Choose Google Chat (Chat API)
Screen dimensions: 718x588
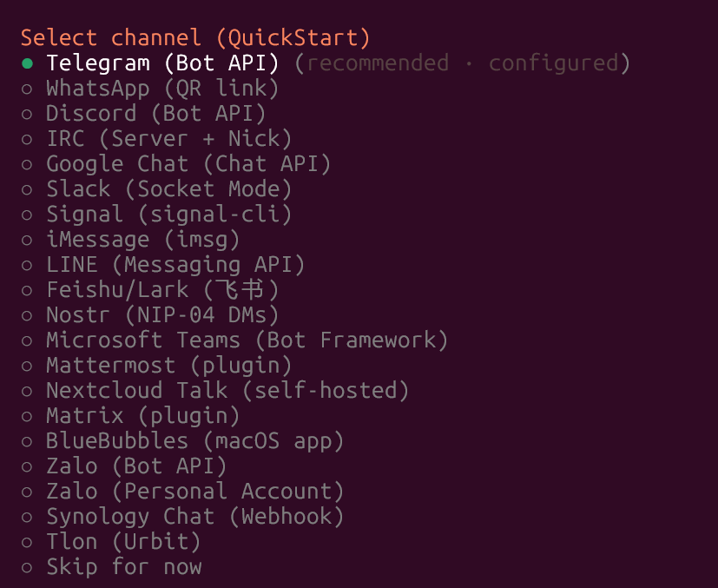click(x=188, y=164)
